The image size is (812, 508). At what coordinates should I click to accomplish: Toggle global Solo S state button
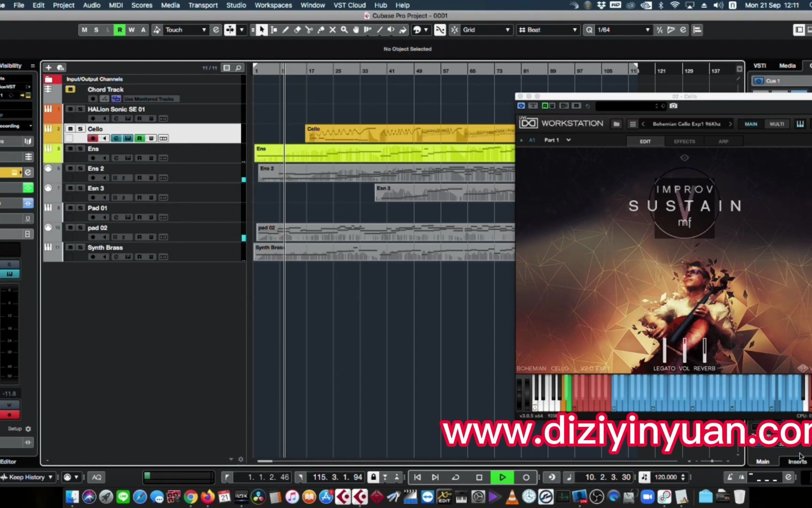96,30
